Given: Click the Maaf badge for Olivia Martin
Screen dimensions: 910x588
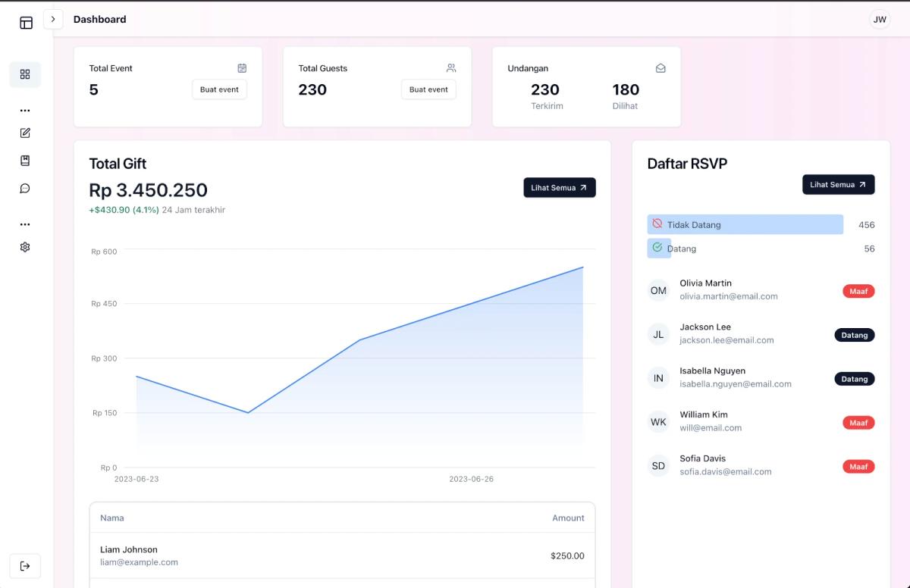Looking at the screenshot, I should tap(858, 291).
